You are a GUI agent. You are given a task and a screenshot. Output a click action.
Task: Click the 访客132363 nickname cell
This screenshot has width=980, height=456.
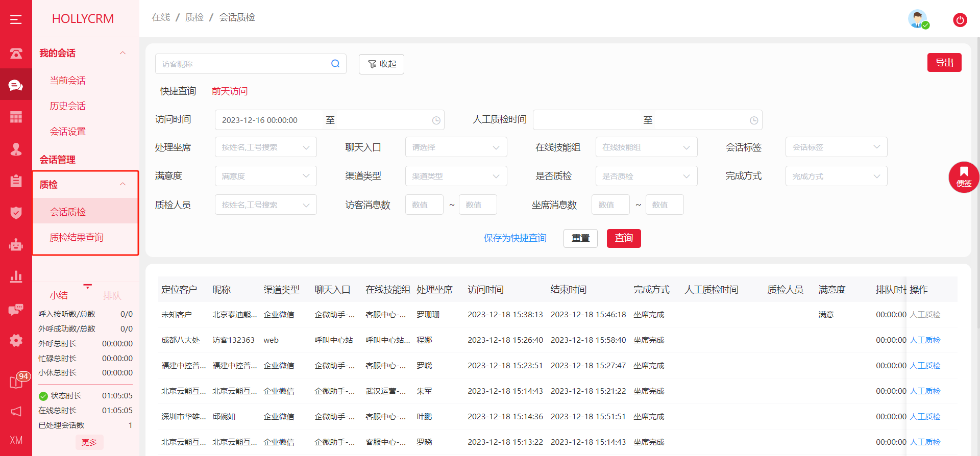[233, 340]
